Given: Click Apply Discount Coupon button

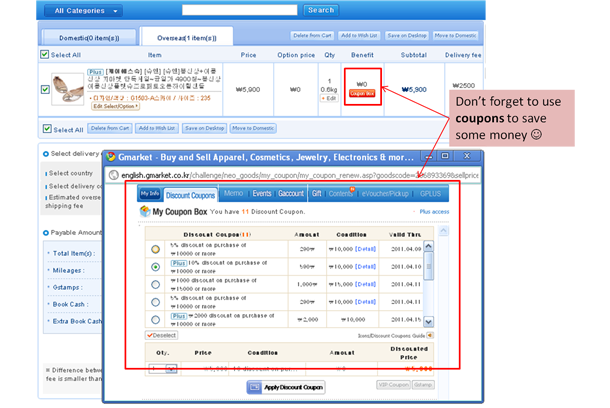Looking at the screenshot, I should [x=286, y=387].
